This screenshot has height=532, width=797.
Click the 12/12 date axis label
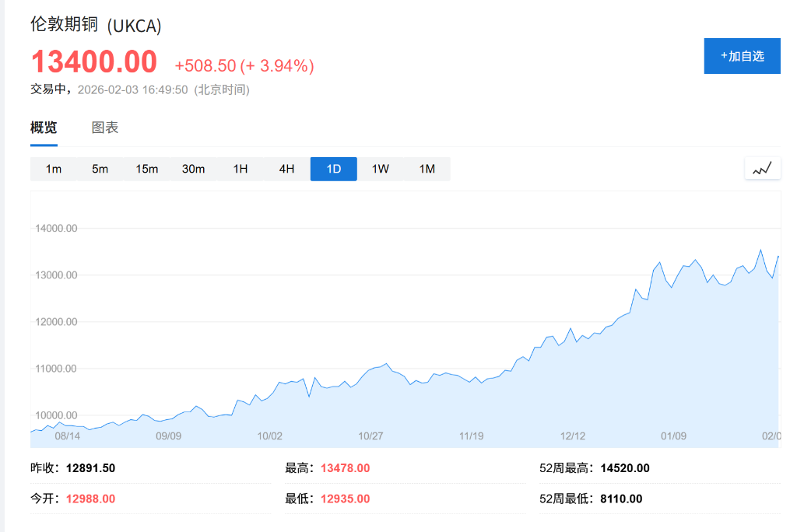click(x=573, y=436)
